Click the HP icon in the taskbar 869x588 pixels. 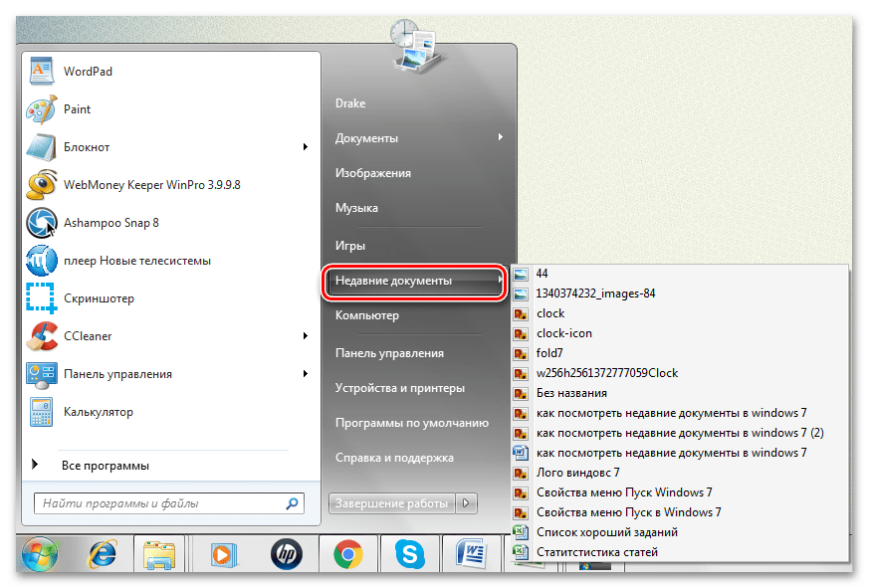click(287, 554)
